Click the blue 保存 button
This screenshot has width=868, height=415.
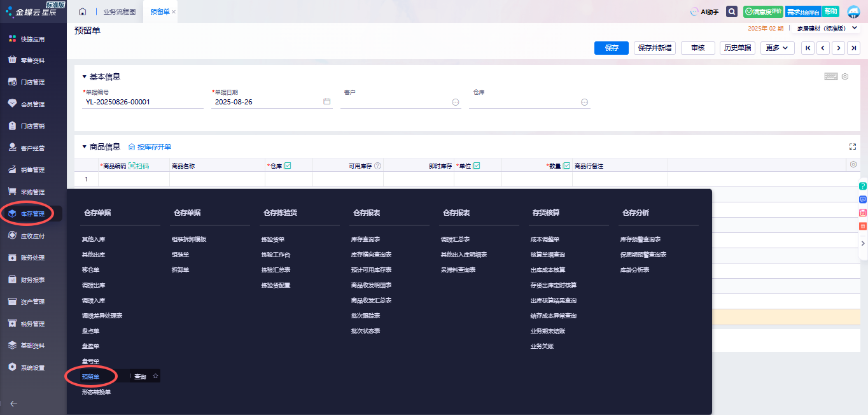tap(612, 48)
